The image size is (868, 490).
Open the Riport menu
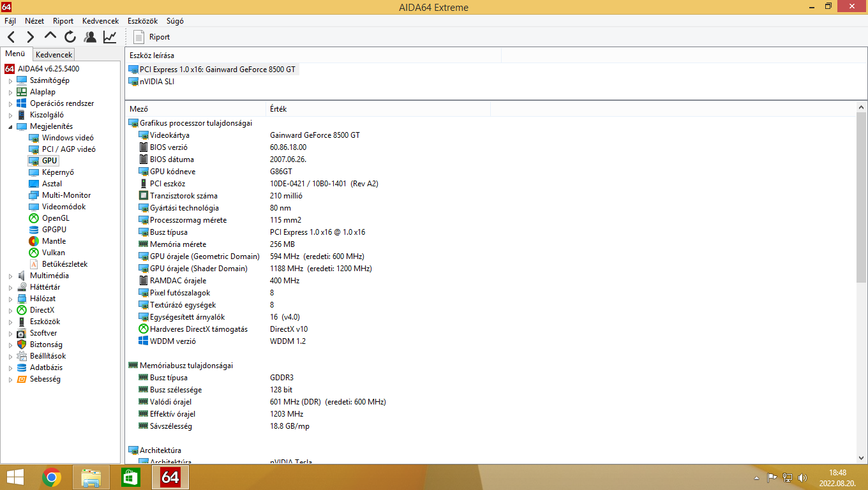pyautogui.click(x=63, y=21)
